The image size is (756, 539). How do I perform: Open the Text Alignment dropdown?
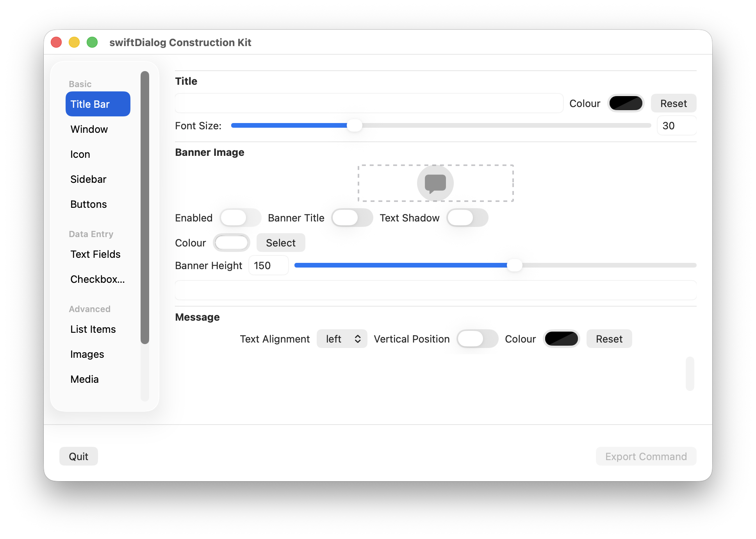pyautogui.click(x=342, y=339)
